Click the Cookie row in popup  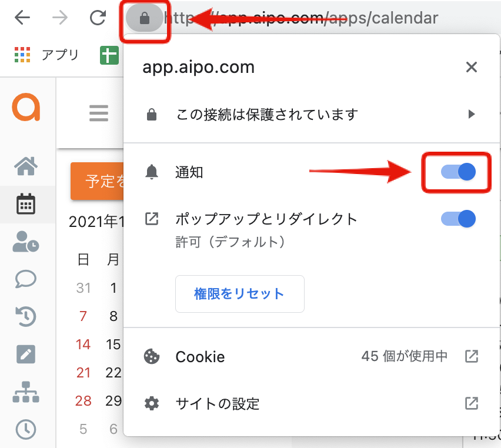(312, 357)
